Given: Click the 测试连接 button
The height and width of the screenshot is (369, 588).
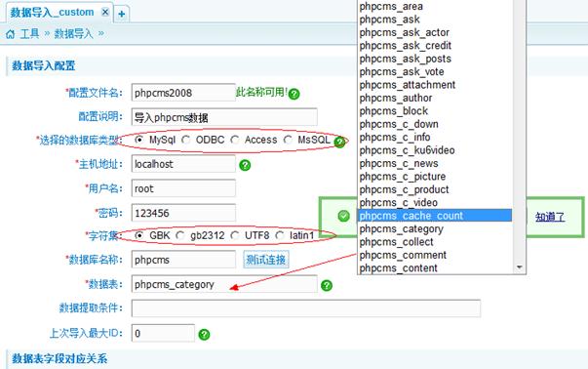Looking at the screenshot, I should tap(266, 260).
